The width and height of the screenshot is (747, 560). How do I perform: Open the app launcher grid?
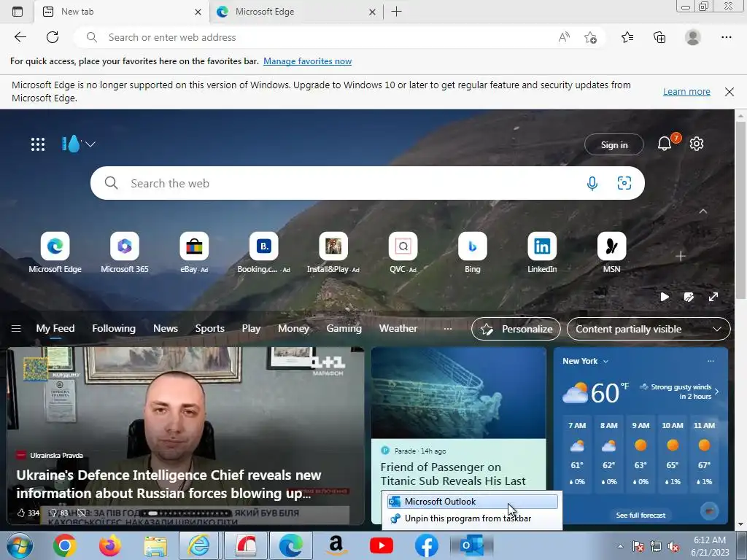tap(38, 144)
